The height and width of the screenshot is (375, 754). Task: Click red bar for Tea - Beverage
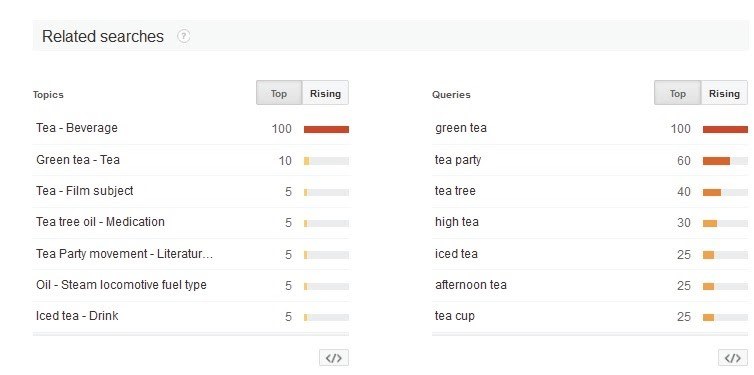326,129
